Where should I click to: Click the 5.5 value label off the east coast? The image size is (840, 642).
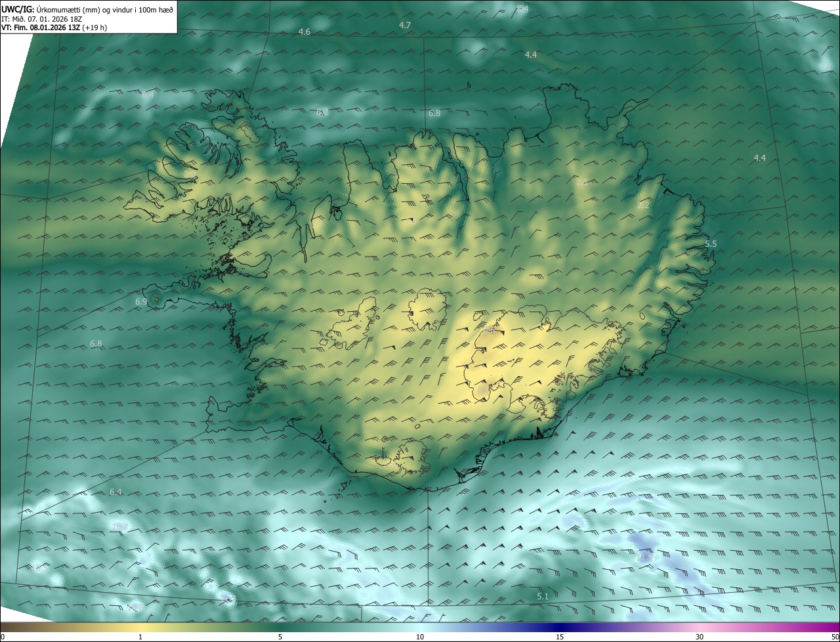711,244
